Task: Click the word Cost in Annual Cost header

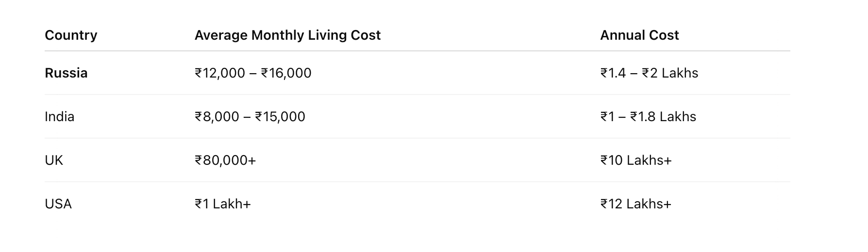Action: click(x=665, y=35)
